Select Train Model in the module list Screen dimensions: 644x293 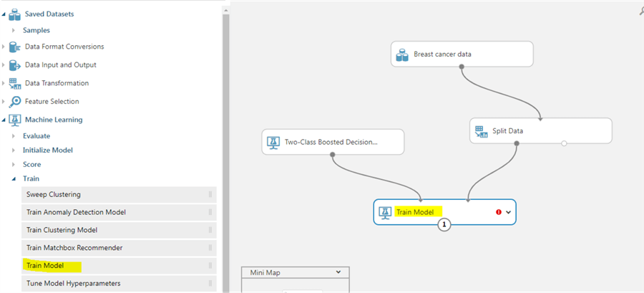[119, 266]
